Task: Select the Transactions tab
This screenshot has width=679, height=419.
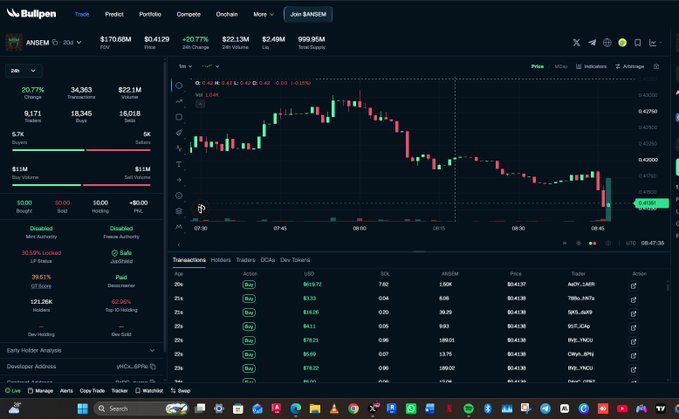Action: click(189, 260)
